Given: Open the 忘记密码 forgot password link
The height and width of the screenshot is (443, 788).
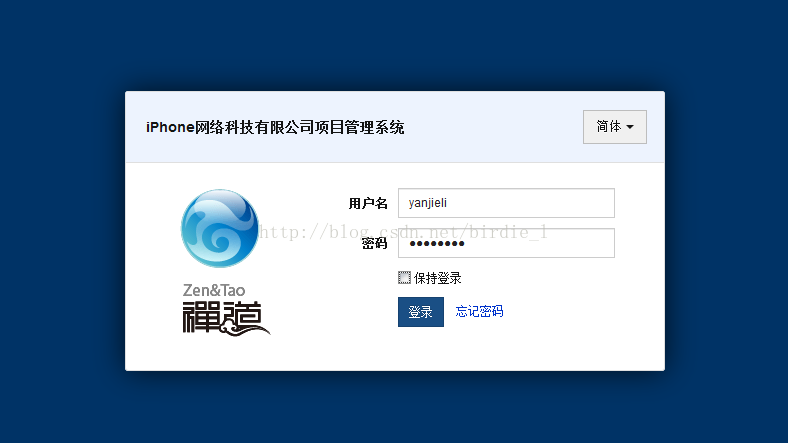Looking at the screenshot, I should tap(479, 311).
